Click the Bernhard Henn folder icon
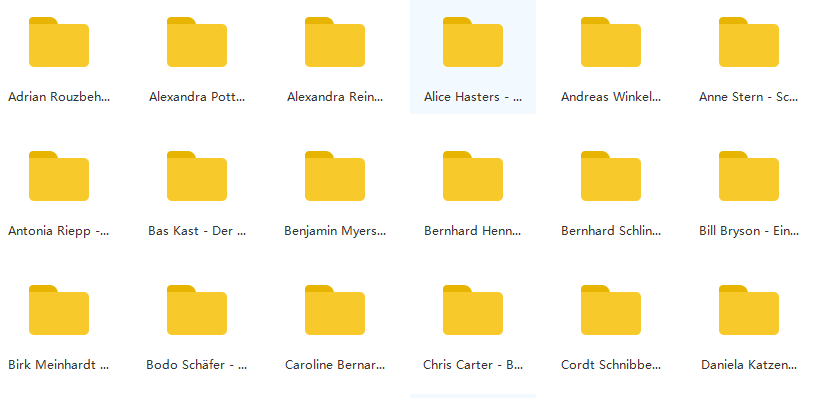This screenshot has width=819, height=398. click(x=473, y=176)
